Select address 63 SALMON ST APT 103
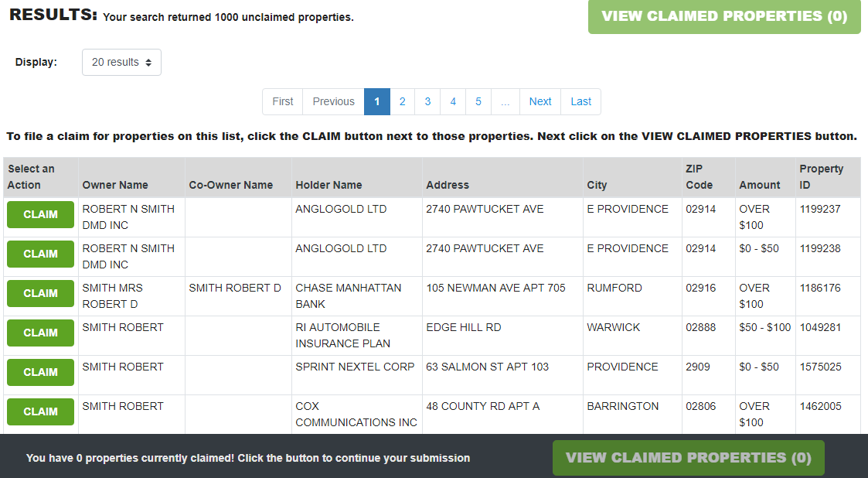The image size is (868, 478). (x=487, y=367)
